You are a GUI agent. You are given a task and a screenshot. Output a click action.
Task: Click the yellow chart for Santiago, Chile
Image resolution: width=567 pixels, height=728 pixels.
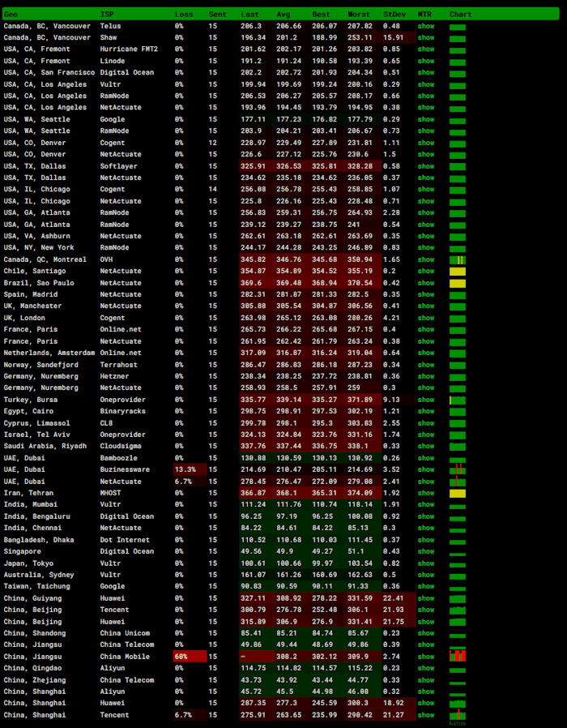(x=458, y=272)
